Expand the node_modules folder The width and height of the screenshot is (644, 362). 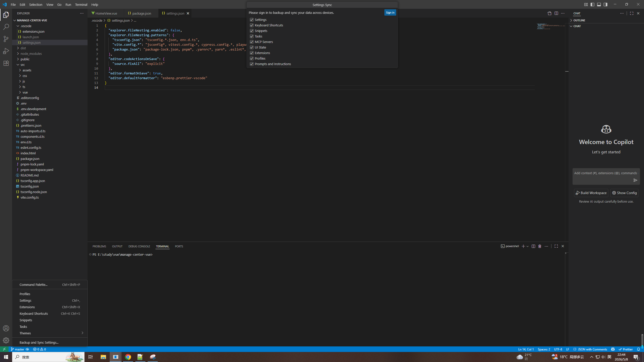[50, 54]
